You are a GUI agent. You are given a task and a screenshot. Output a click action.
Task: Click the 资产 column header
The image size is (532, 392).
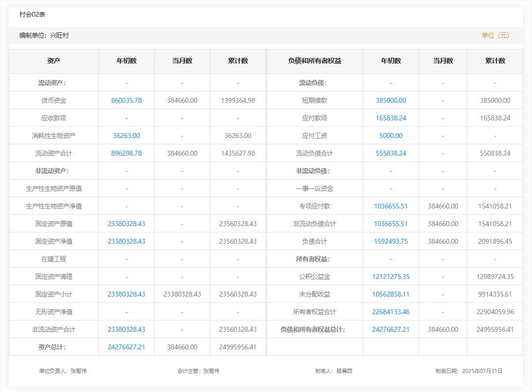tap(54, 61)
